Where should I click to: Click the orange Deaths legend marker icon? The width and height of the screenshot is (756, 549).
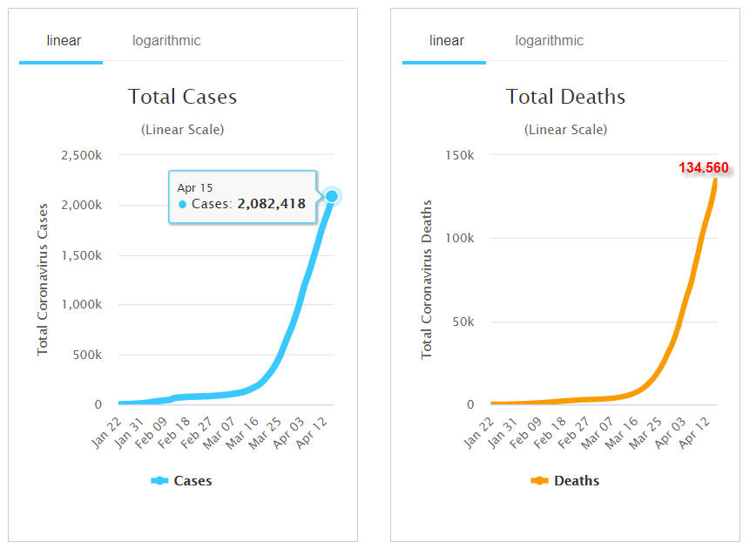(x=539, y=481)
